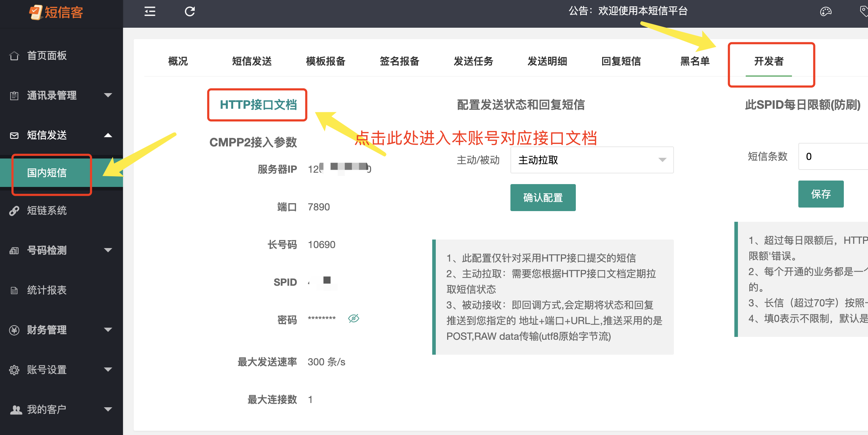This screenshot has height=435, width=868.
Task: Expand the 我的客户 menu arrow
Action: click(108, 409)
